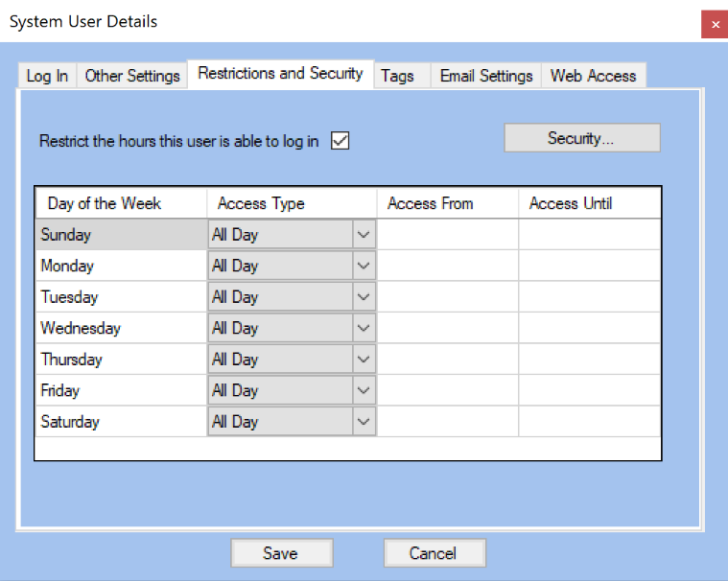The image size is (728, 581).
Task: Switch to the Tags tab
Action: 397,76
